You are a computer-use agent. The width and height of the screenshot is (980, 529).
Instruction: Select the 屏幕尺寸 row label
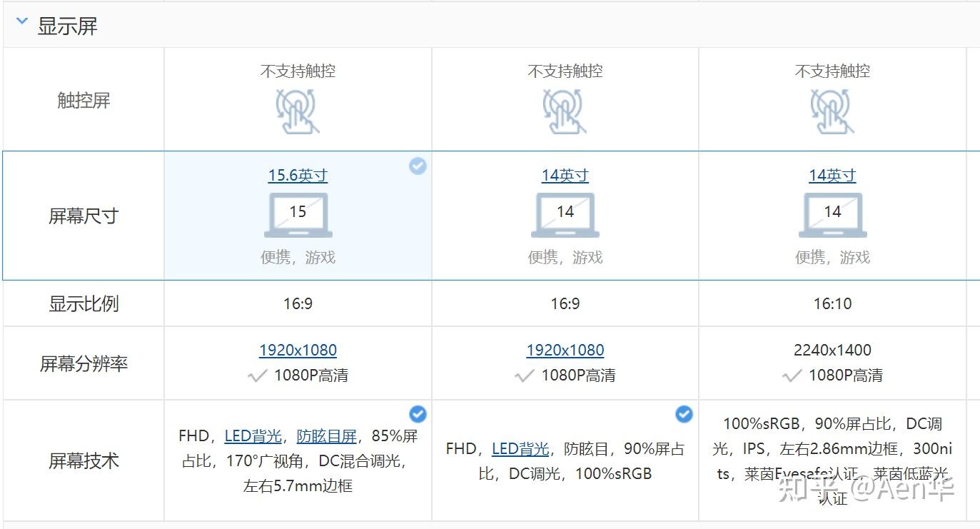pyautogui.click(x=84, y=216)
